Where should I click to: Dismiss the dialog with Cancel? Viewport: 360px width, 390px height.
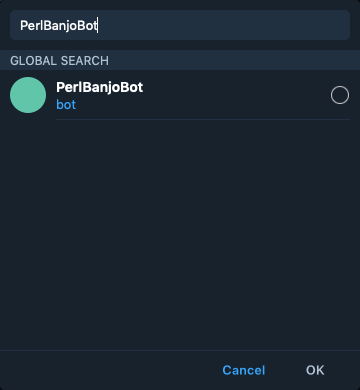[244, 370]
